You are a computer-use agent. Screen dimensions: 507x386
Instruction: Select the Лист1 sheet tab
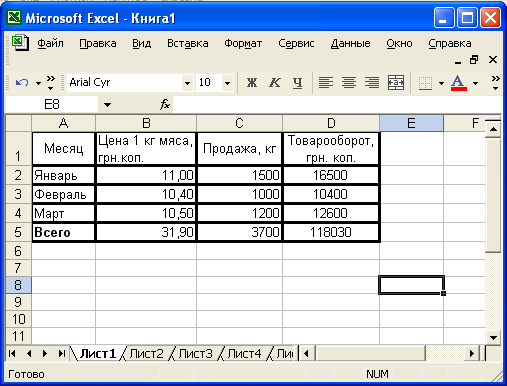tap(98, 353)
